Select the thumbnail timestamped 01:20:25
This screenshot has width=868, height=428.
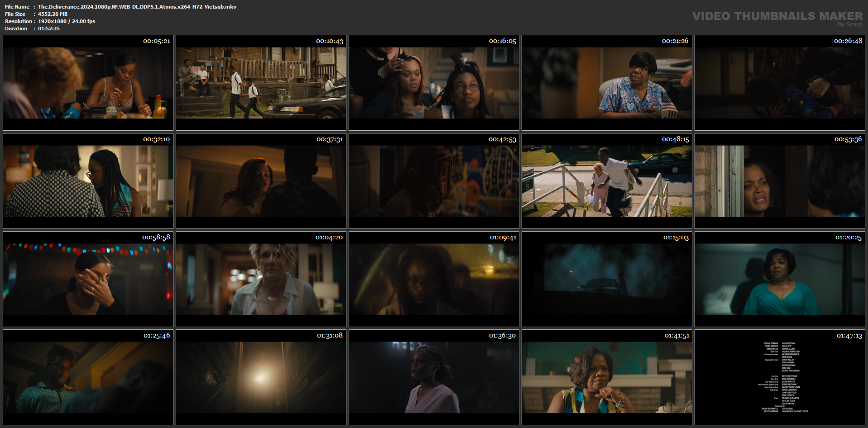pyautogui.click(x=780, y=279)
